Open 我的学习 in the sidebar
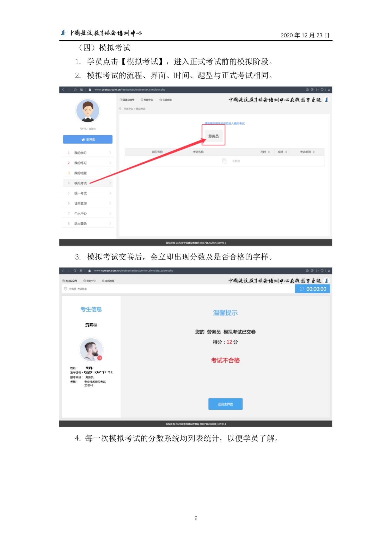 click(88, 153)
